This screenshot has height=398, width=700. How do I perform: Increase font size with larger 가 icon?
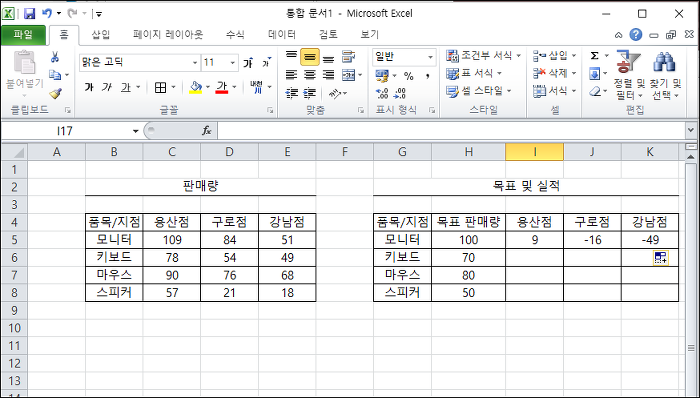coord(248,63)
